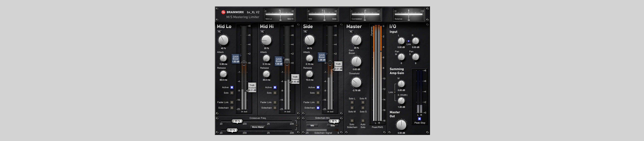Click the Mid Hi XL amount knob
This screenshot has height=141, width=644.
(x=266, y=40)
